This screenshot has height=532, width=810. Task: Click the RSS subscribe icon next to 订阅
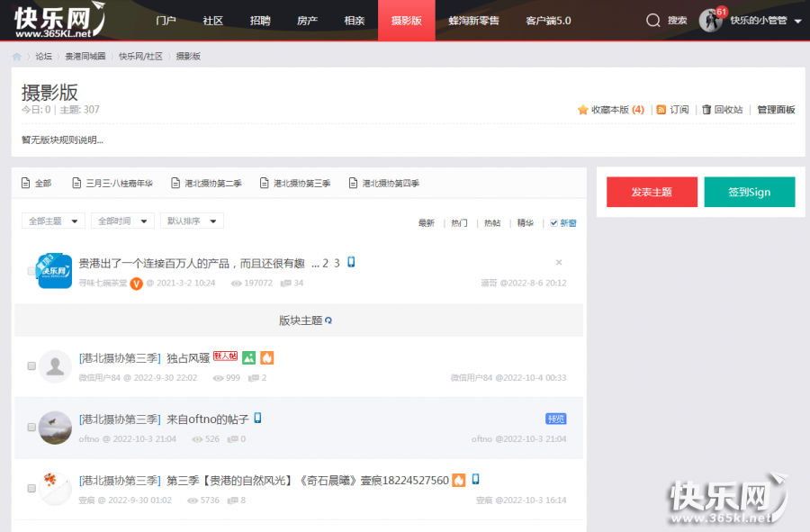661,110
